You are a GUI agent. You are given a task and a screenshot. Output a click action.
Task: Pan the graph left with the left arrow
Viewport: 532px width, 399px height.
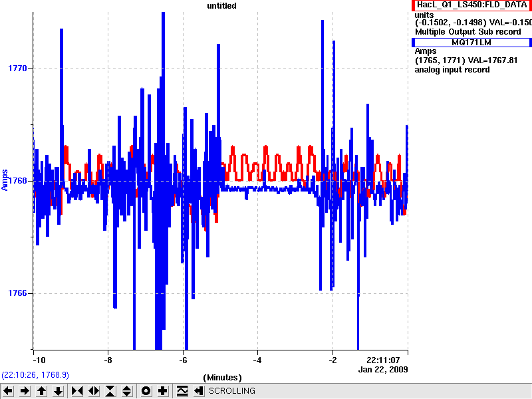click(8, 391)
